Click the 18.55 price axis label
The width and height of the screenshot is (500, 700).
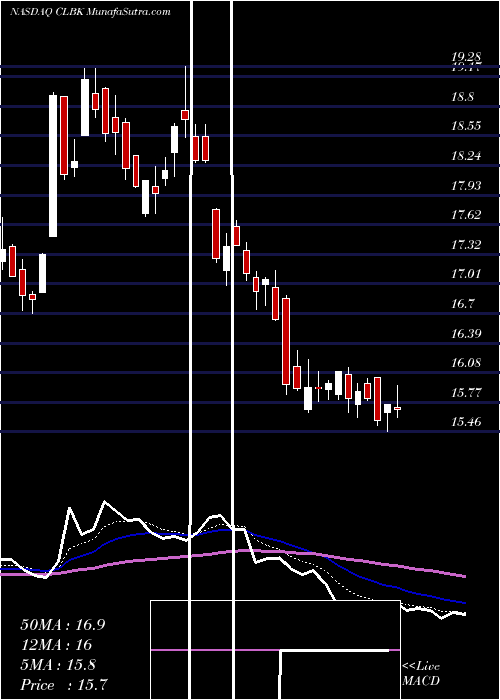pyautogui.click(x=466, y=126)
